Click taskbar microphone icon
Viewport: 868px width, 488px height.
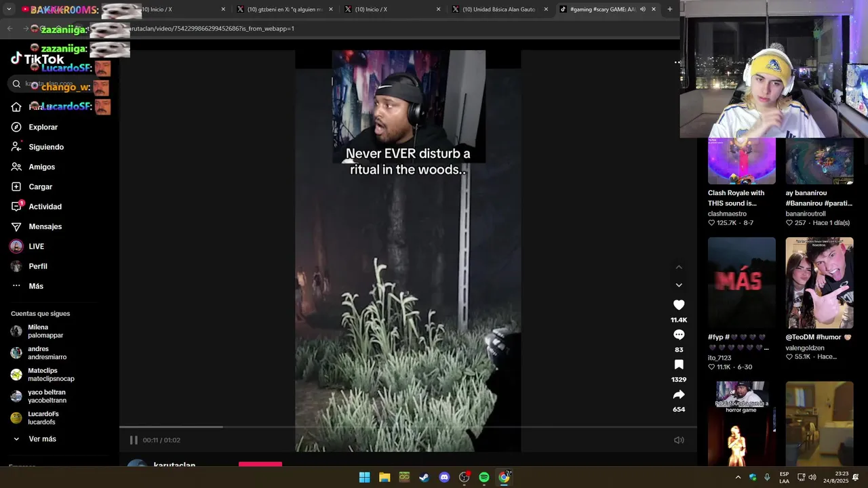coord(767,477)
